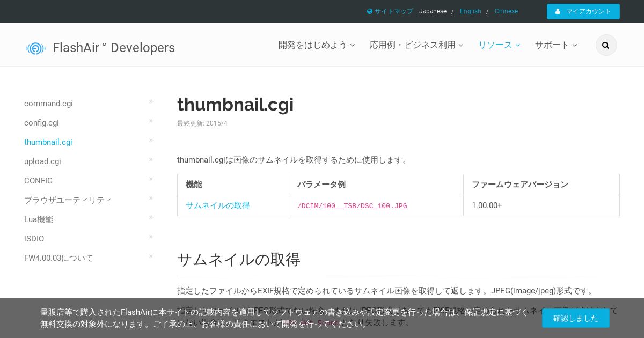Expand the サポート menu
644x338 pixels.
pyautogui.click(x=556, y=45)
